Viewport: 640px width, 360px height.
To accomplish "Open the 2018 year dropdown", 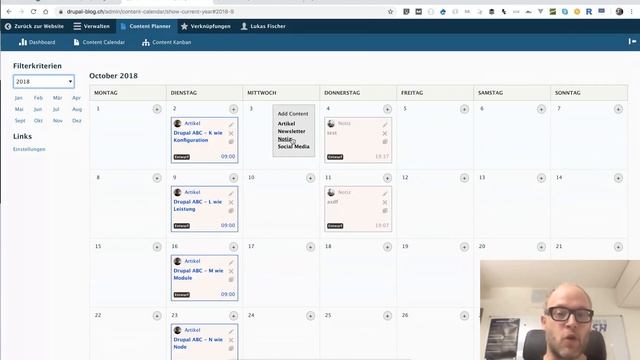I will pos(44,82).
